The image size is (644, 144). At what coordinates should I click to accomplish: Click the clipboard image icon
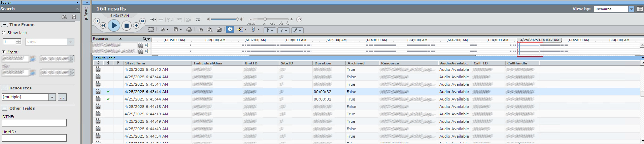(219, 30)
